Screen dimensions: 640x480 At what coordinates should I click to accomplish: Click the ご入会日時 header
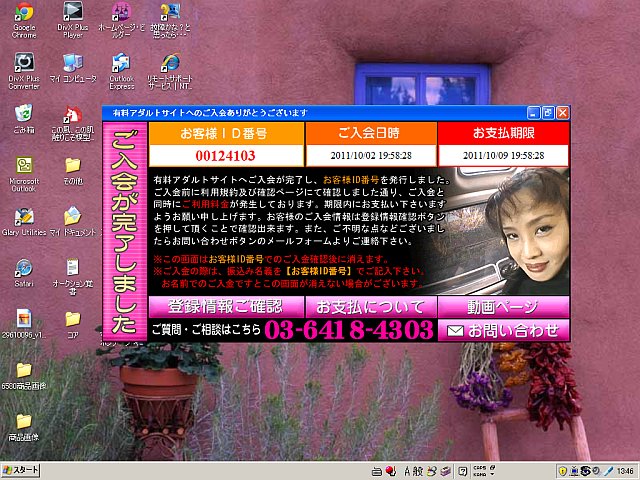click(371, 133)
